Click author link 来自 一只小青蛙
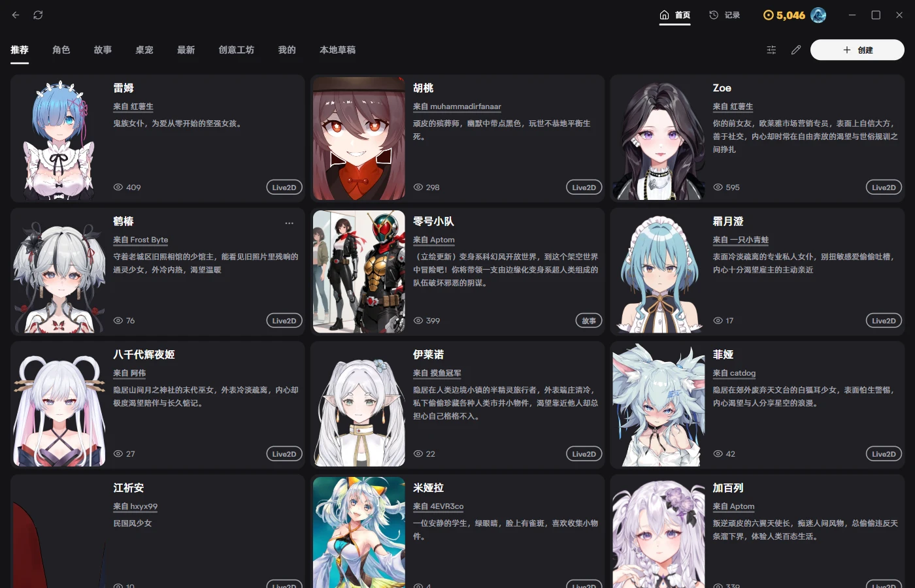 740,240
